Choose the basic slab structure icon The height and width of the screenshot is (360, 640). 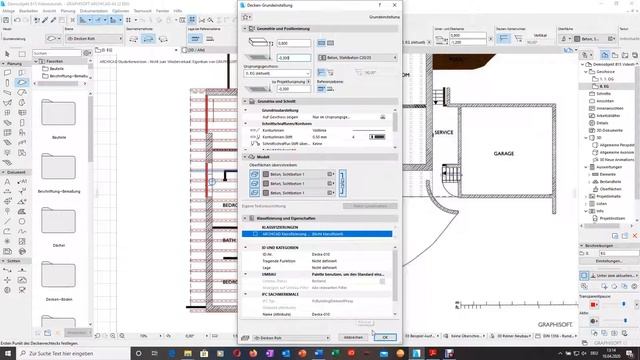coord(322,43)
